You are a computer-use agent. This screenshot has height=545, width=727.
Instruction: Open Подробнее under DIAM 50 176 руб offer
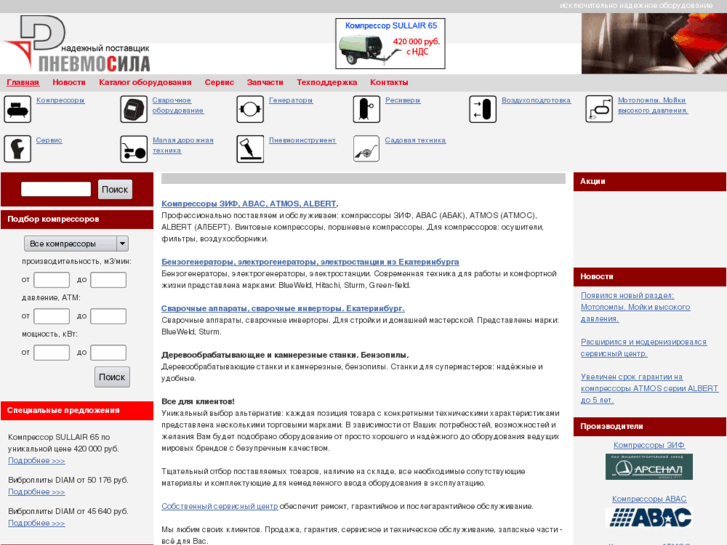(x=37, y=492)
